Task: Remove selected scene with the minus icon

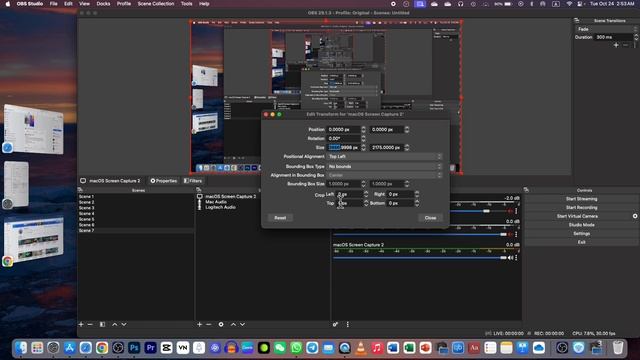Action: tap(90, 324)
